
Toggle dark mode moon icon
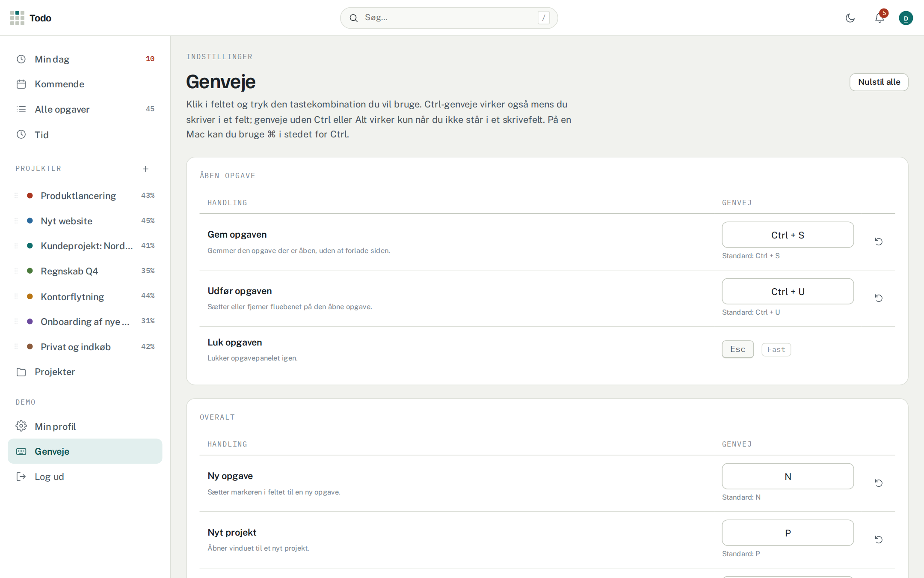[850, 18]
